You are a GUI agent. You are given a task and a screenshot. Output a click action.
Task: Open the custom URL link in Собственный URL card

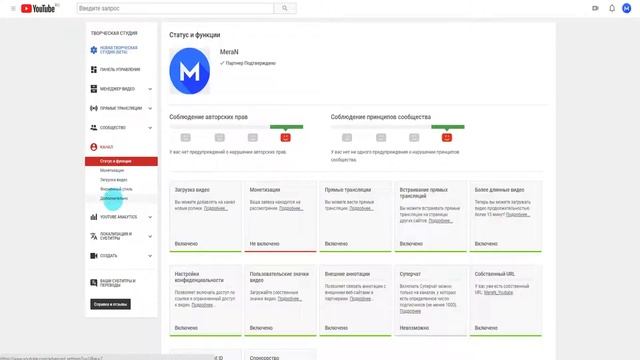pyautogui.click(x=498, y=292)
